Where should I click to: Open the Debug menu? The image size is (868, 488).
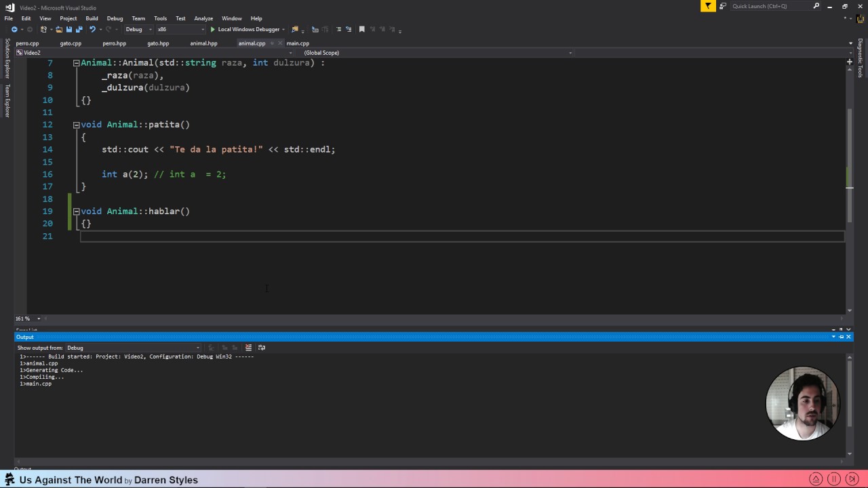coord(115,18)
